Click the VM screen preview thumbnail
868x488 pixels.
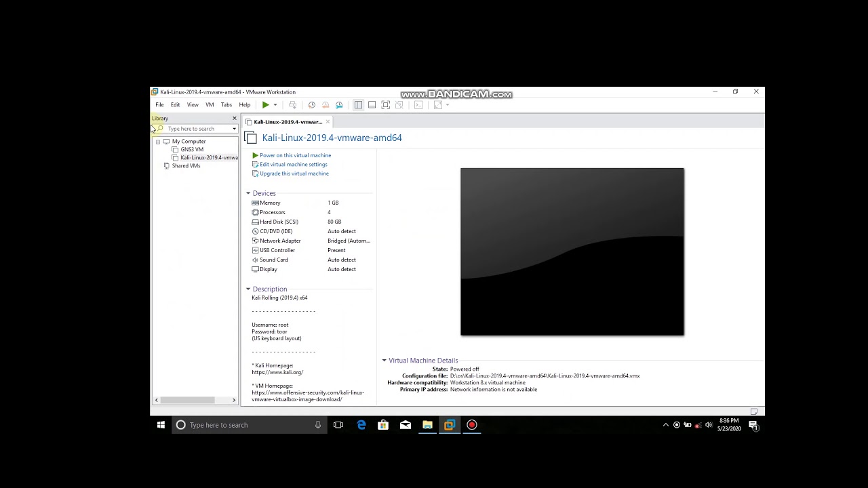click(572, 251)
